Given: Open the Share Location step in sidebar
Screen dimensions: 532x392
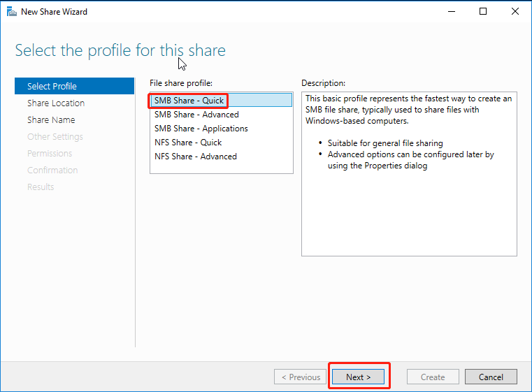Looking at the screenshot, I should tap(56, 103).
